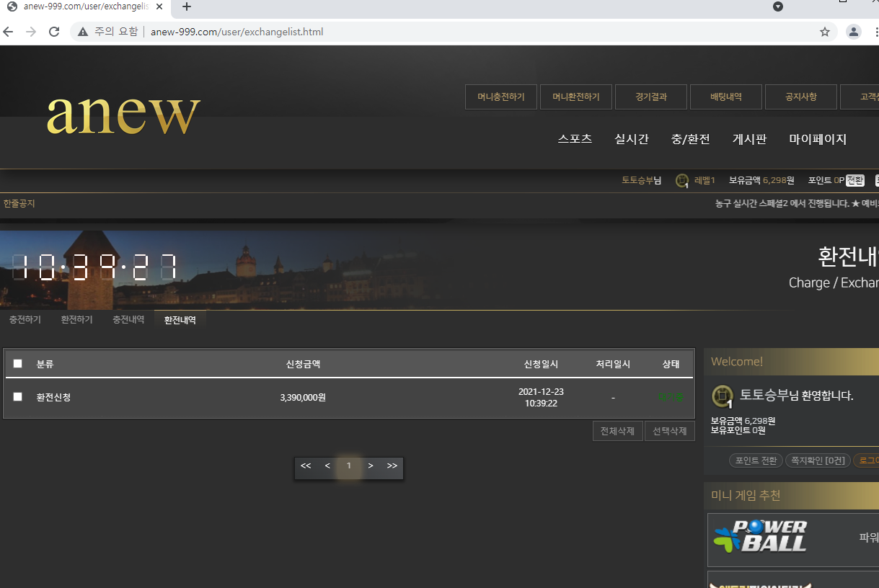Select the 환전내역 sub-tab

(x=180, y=319)
